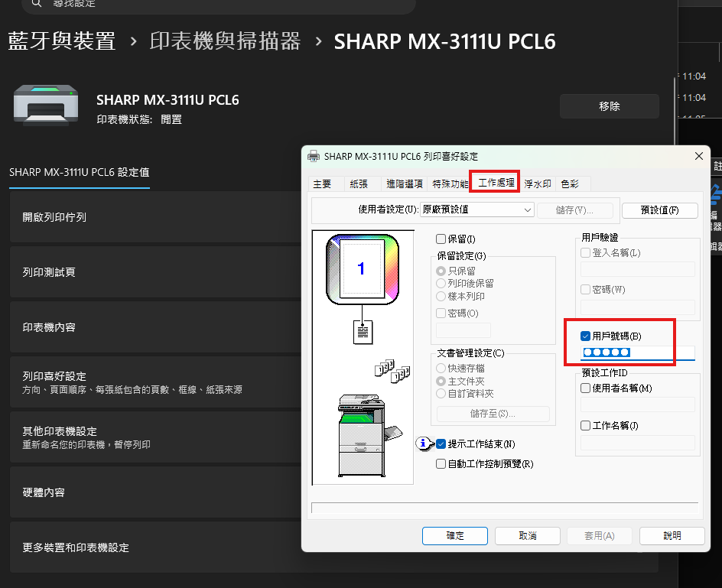The width and height of the screenshot is (722, 588).
Task: Enable the 工作名稱(J) checkbox
Action: pyautogui.click(x=585, y=425)
